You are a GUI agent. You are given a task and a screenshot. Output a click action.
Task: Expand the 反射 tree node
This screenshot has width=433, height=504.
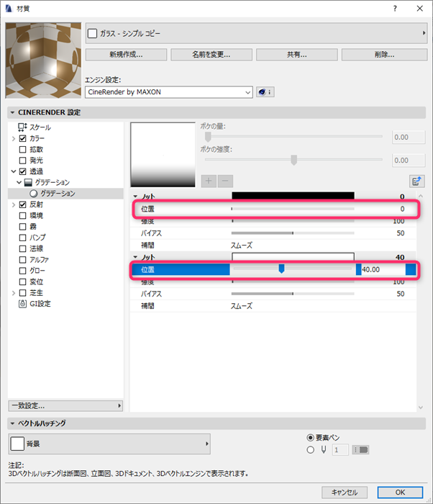coord(14,204)
